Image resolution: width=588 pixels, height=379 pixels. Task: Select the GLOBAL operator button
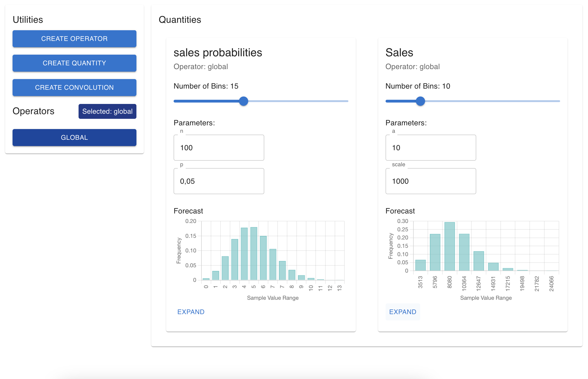point(74,137)
